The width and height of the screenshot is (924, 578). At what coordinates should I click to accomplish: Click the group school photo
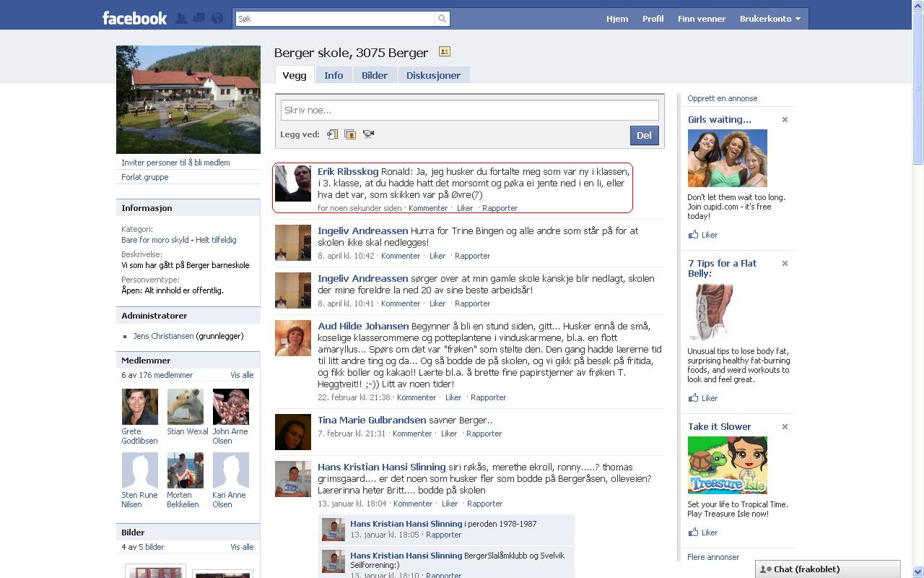pos(188,100)
